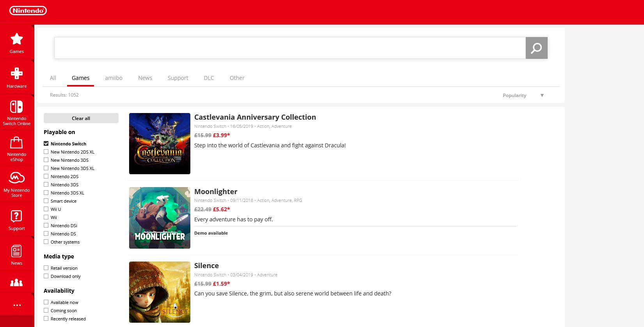The height and width of the screenshot is (327, 644).
Task: Switch to the DLC tab
Action: [209, 78]
